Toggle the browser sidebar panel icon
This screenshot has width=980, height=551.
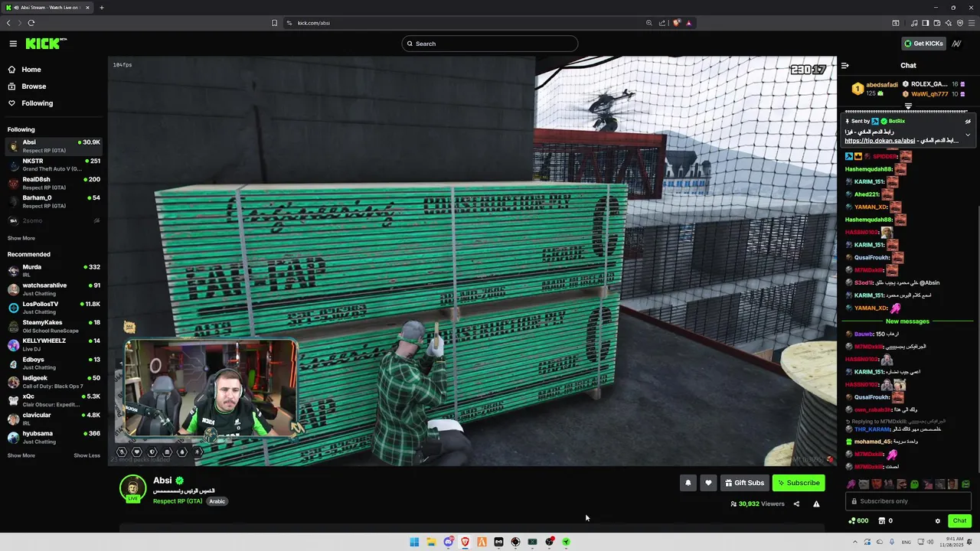[x=926, y=23]
